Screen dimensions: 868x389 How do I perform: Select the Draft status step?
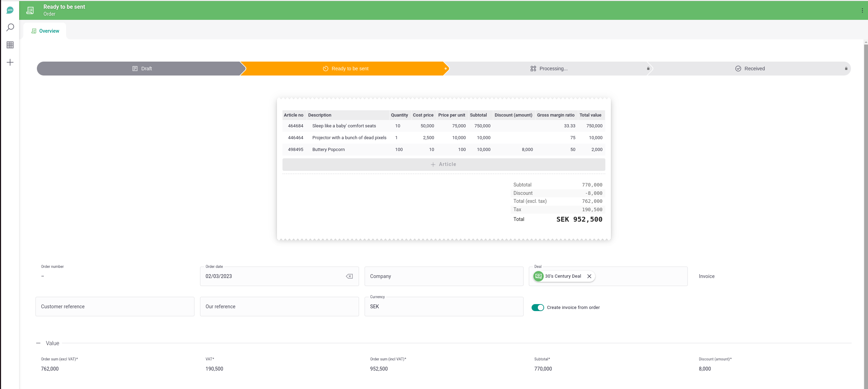142,69
